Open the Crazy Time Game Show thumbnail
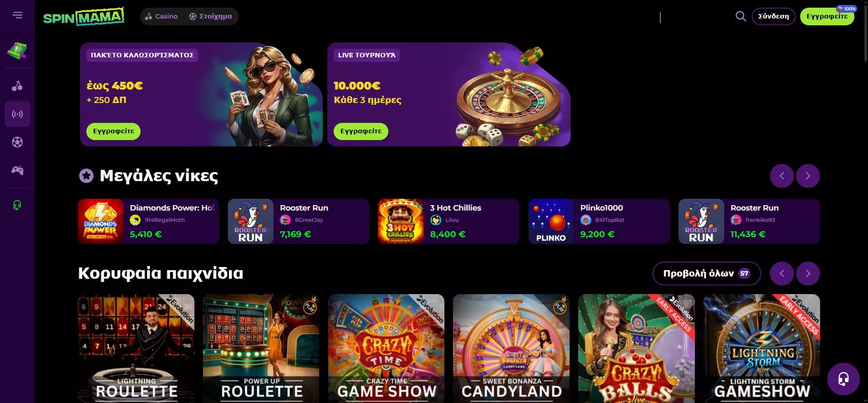The height and width of the screenshot is (403, 868). point(386,348)
